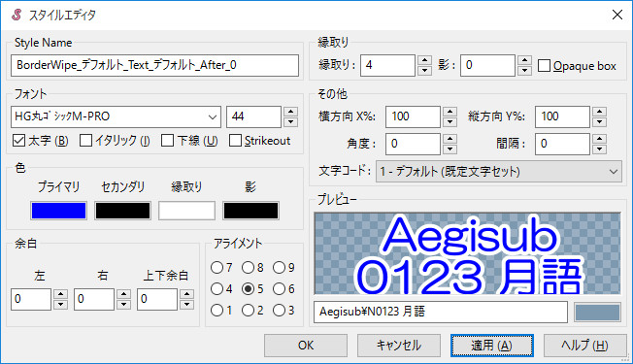Click the 右 right margin field
Image resolution: width=633 pixels, height=364 pixels.
tap(94, 299)
